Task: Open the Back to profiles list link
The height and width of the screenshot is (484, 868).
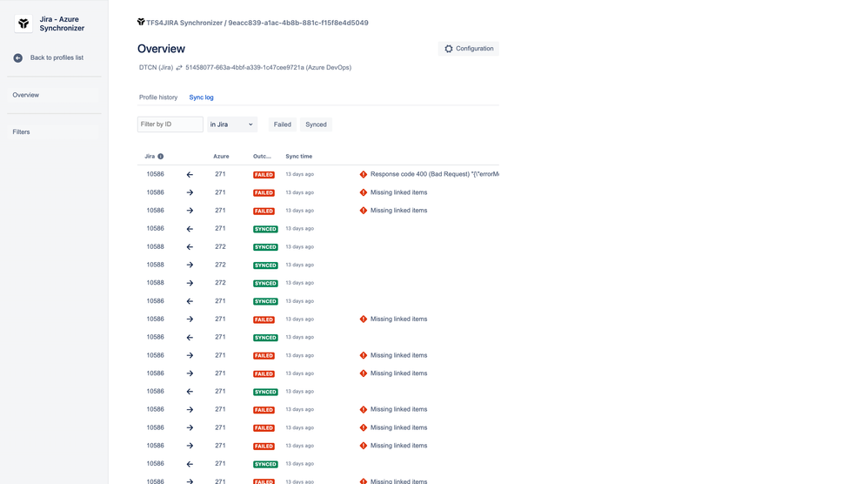Action: click(57, 57)
